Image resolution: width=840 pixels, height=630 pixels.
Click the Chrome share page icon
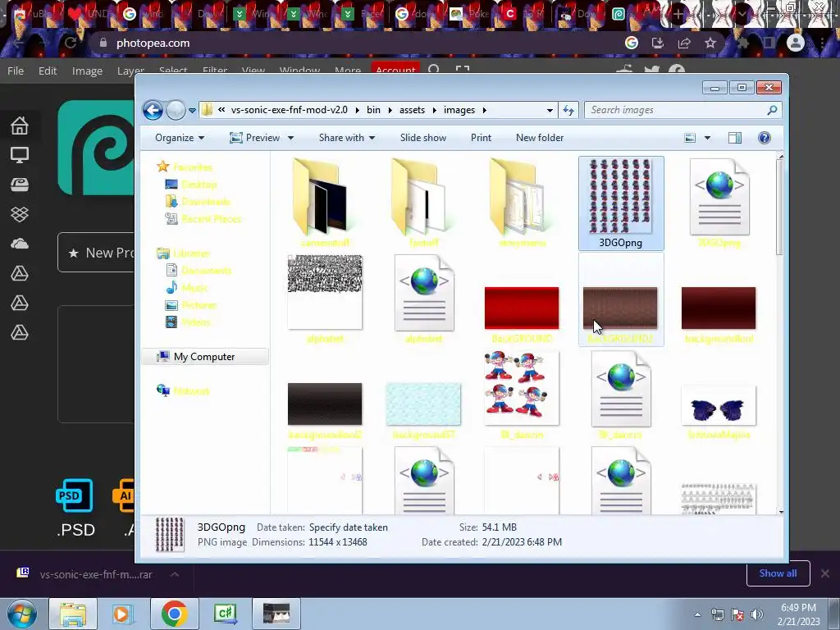(684, 43)
